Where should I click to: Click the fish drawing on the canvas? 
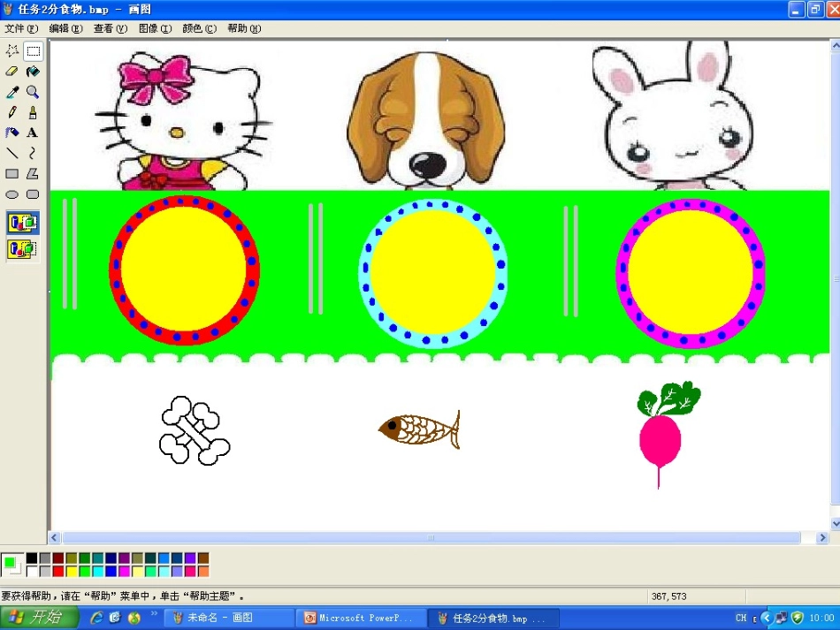click(x=419, y=429)
